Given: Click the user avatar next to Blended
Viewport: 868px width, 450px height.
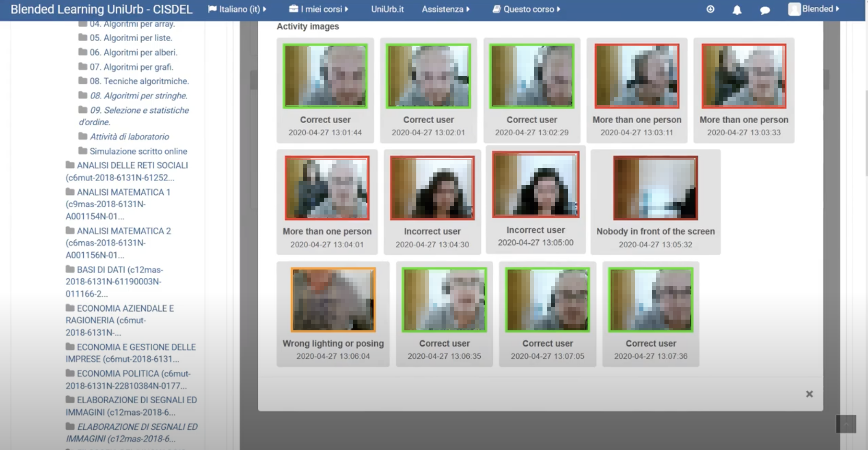Looking at the screenshot, I should (x=795, y=8).
